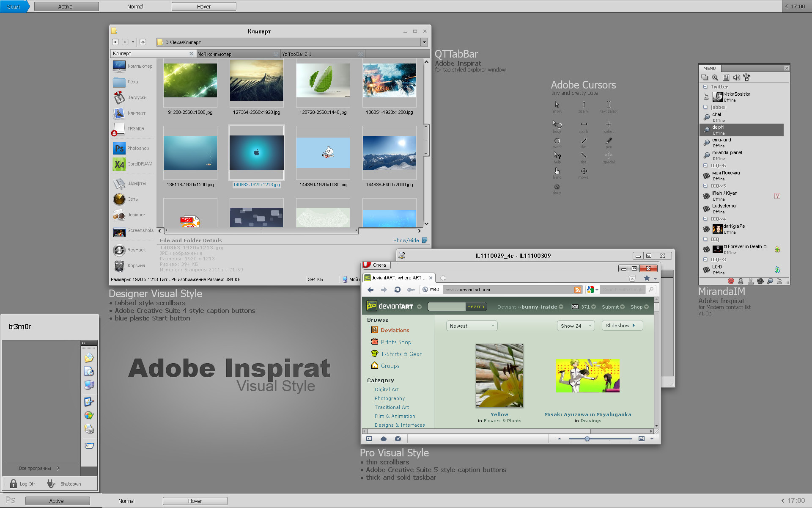Click the Opera address field with deviantart.com

click(508, 290)
